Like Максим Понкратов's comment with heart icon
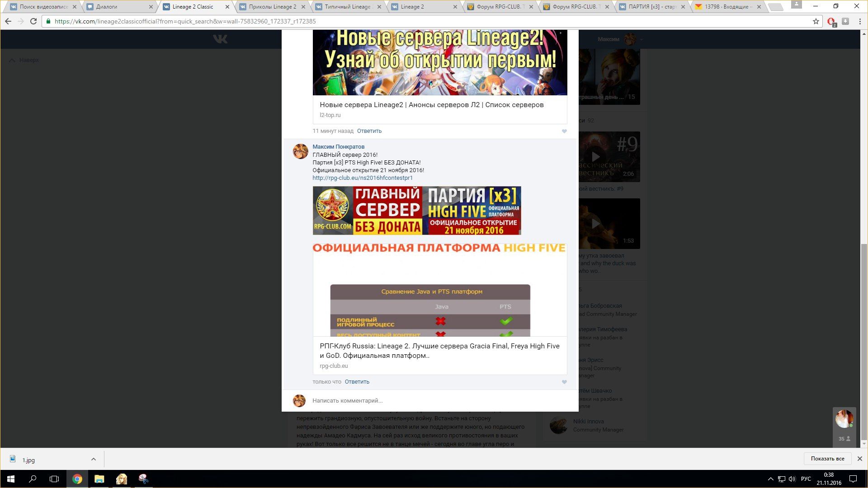The image size is (868, 488). pos(564,382)
